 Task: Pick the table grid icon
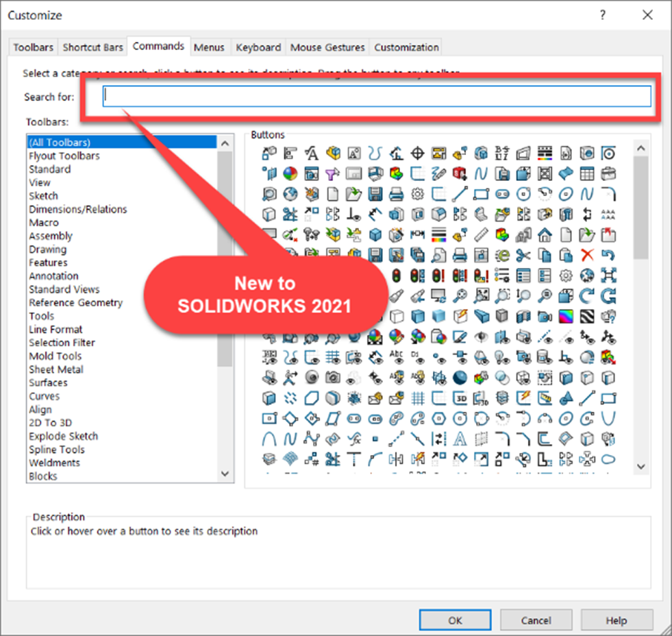point(587,173)
